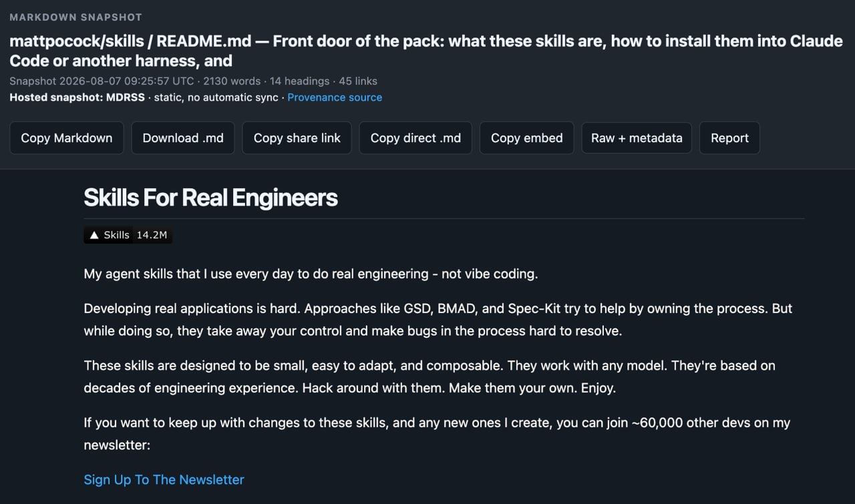Open the Raw + metadata view
The width and height of the screenshot is (855, 504).
click(x=637, y=138)
